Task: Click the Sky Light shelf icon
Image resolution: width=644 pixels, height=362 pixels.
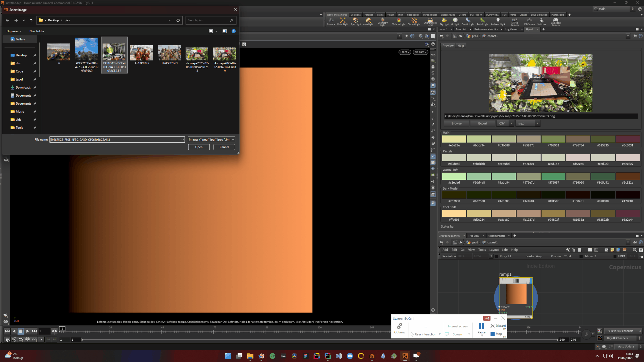Action: tap(444, 21)
